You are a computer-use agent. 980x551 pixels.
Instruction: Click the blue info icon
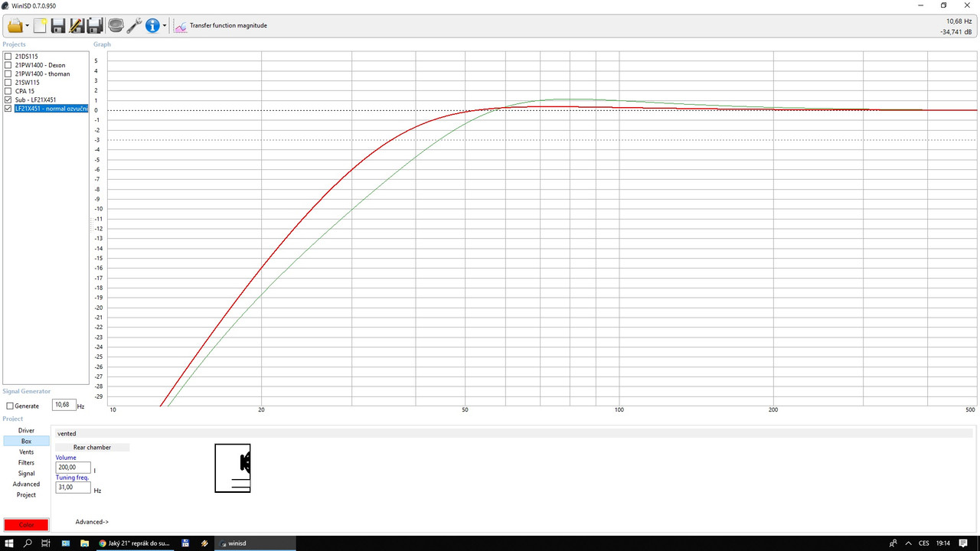click(152, 26)
